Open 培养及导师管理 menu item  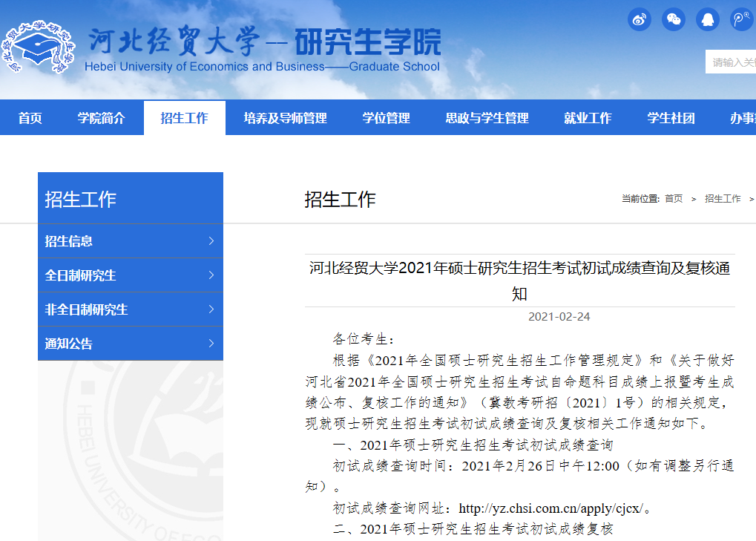tap(285, 118)
